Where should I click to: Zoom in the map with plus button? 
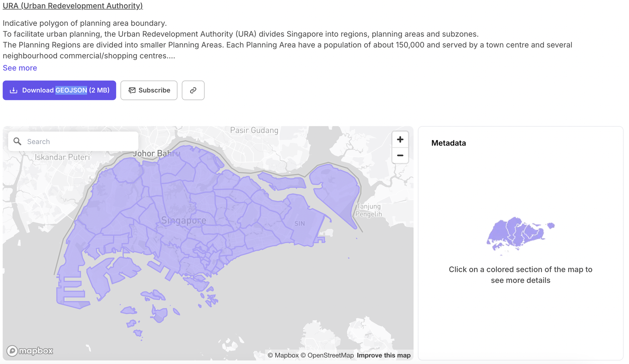pos(400,140)
